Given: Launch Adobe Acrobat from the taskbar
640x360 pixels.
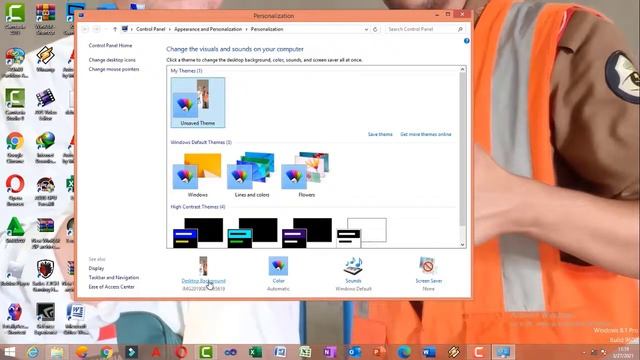Looking at the screenshot, I should [156, 352].
